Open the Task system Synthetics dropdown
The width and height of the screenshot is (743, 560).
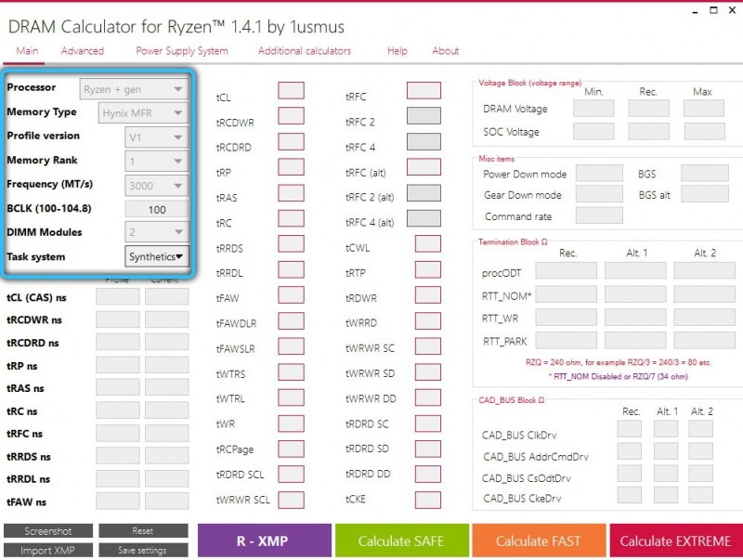click(x=156, y=256)
